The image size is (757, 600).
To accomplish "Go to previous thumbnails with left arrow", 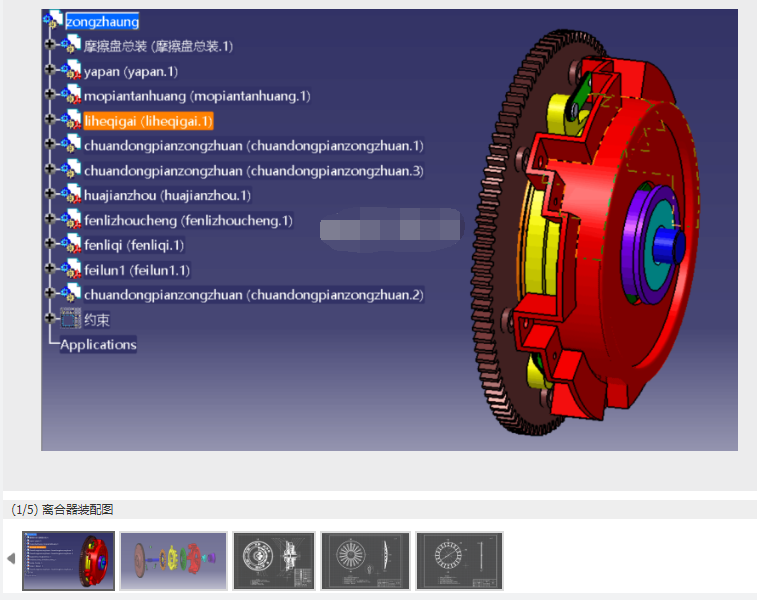I will click(12, 558).
